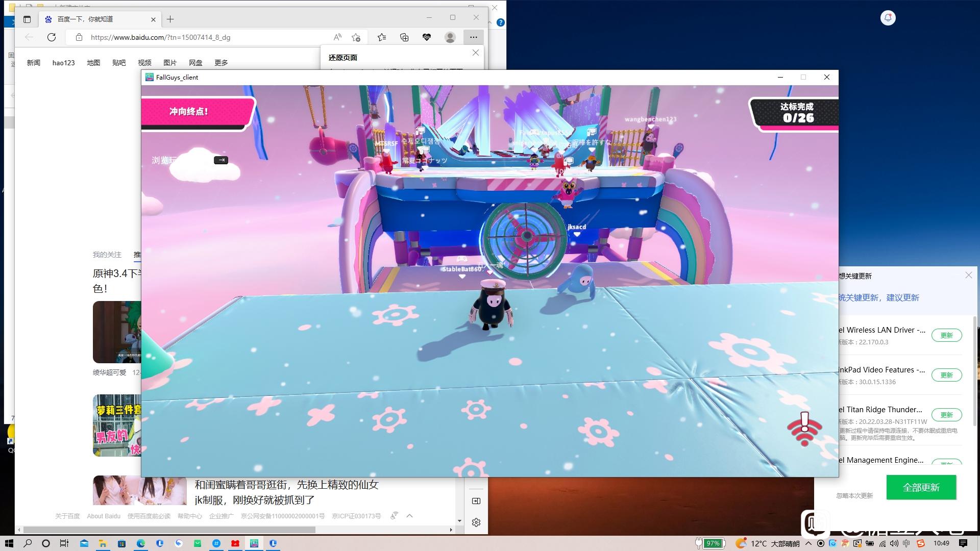Expand 更多 menu on Baidu

221,63
